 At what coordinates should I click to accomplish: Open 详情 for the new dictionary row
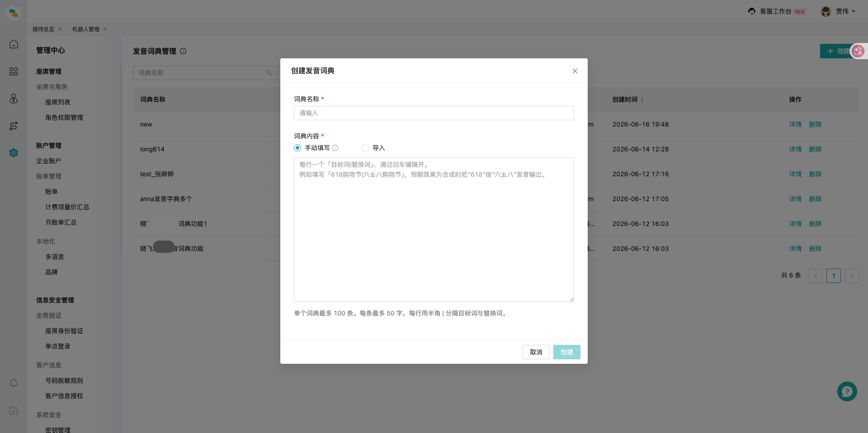(795, 124)
